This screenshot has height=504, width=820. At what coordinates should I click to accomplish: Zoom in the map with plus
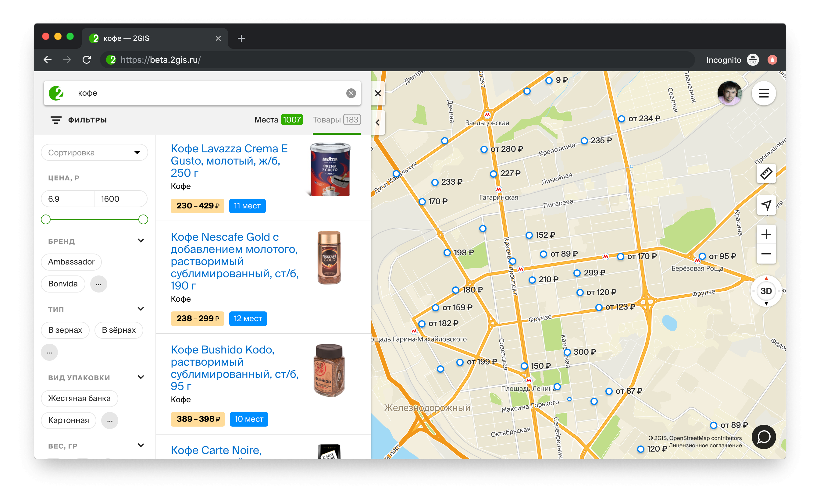[766, 234]
